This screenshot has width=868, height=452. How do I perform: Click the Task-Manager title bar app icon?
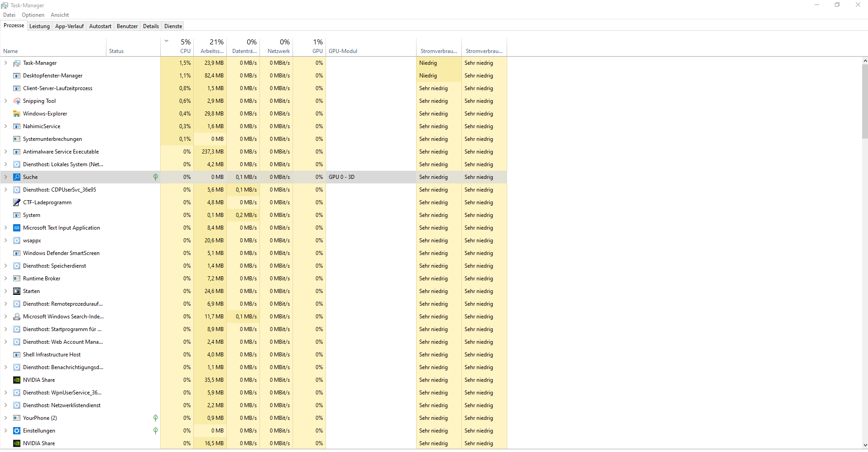5,5
